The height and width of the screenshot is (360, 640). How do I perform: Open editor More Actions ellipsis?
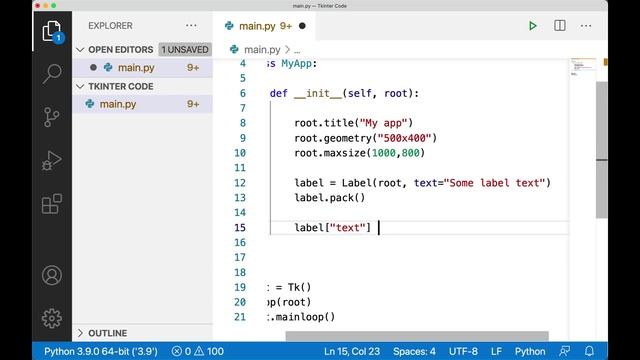[586, 26]
